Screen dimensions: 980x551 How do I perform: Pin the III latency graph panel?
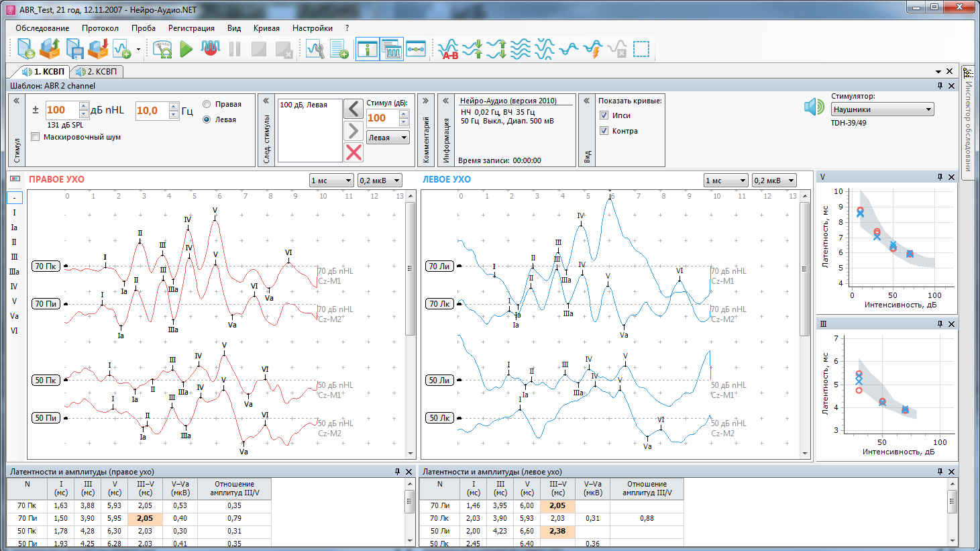pos(940,323)
